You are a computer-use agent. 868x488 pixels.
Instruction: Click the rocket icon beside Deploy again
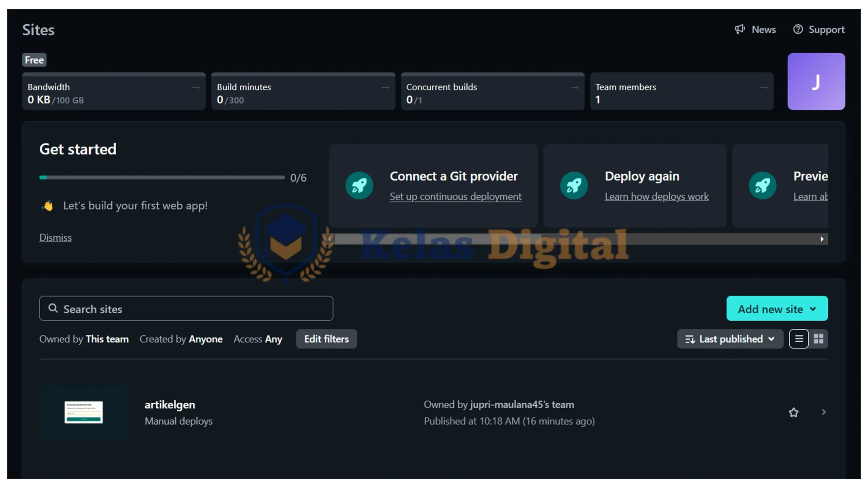pos(574,185)
